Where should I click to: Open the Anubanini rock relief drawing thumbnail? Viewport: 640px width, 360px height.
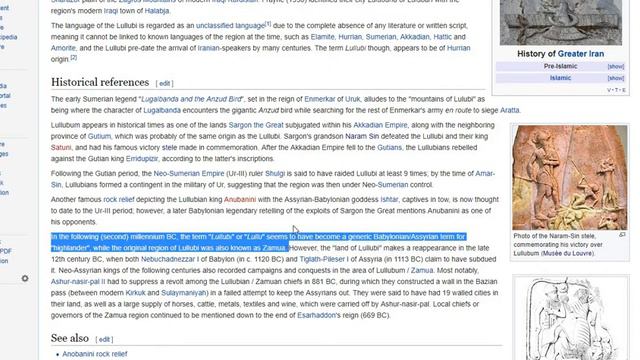click(570, 319)
